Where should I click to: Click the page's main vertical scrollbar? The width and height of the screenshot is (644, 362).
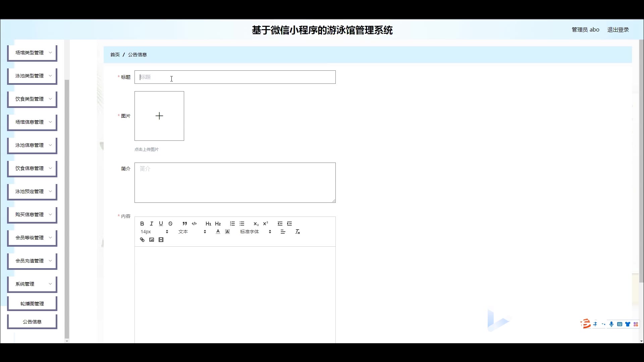[641, 161]
